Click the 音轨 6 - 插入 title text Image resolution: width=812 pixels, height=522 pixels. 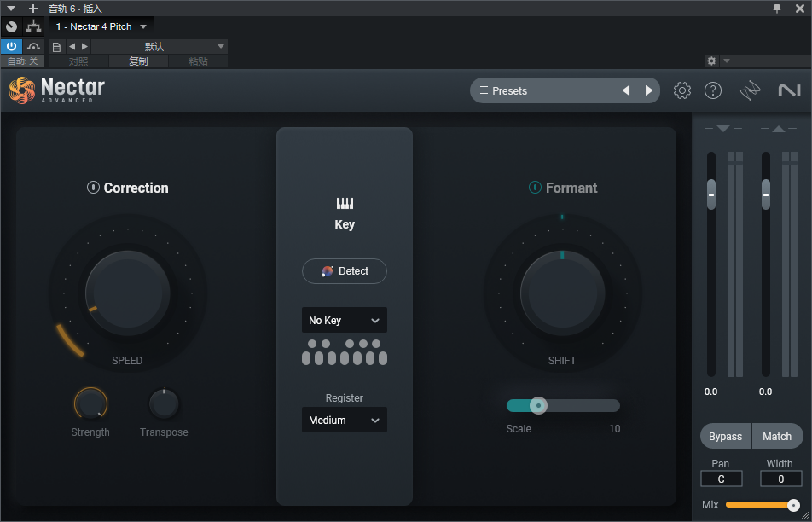[75, 9]
